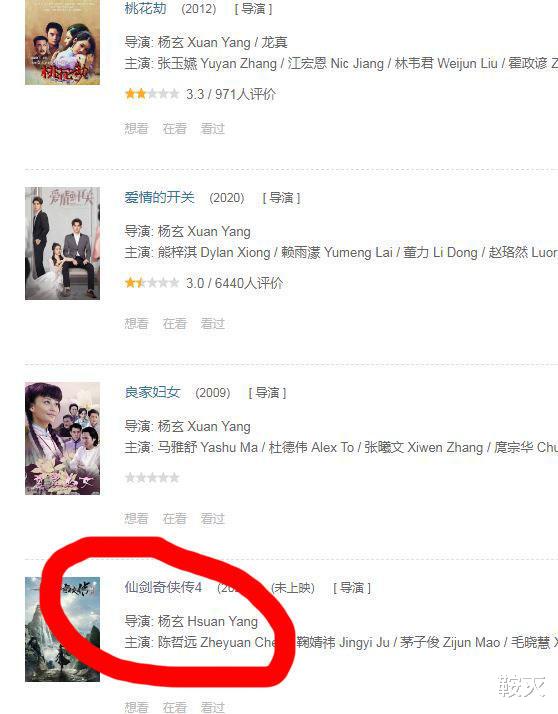Mark 仙剑奇侠传4 as 在看
This screenshot has width=558, height=714.
174,707
